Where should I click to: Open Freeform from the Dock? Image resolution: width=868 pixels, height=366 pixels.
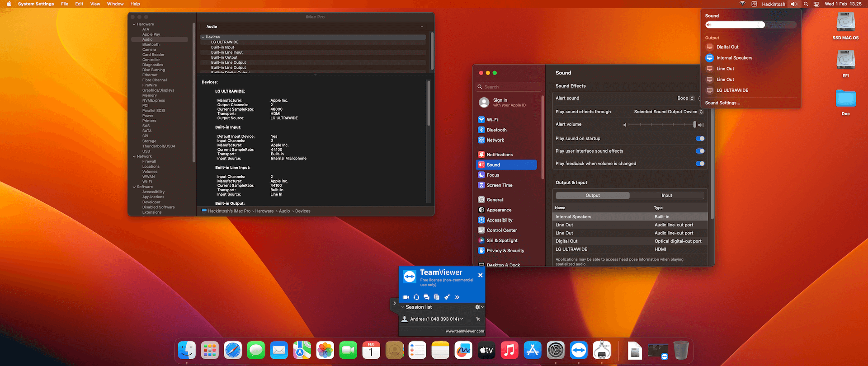click(x=463, y=350)
